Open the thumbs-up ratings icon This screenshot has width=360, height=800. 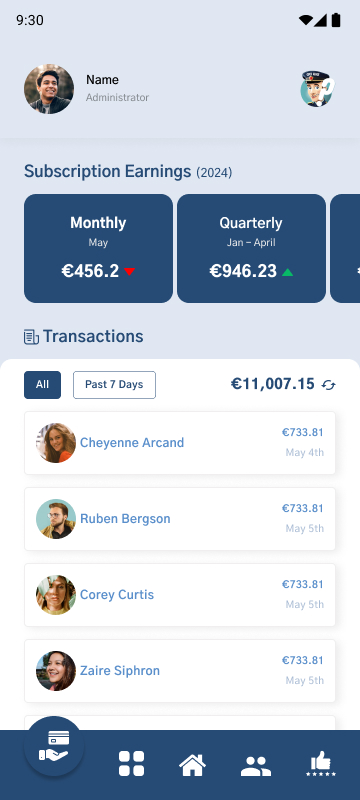321,764
